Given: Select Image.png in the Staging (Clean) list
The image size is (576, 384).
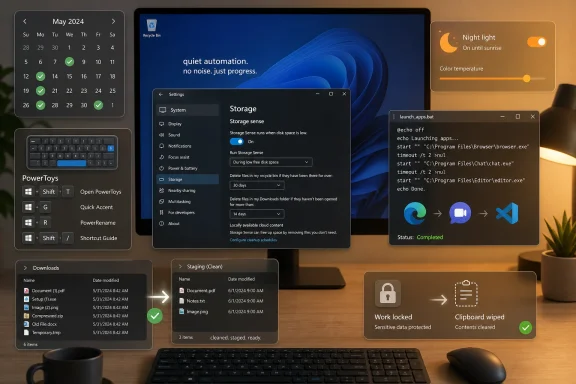Looking at the screenshot, I should click(x=225, y=312).
